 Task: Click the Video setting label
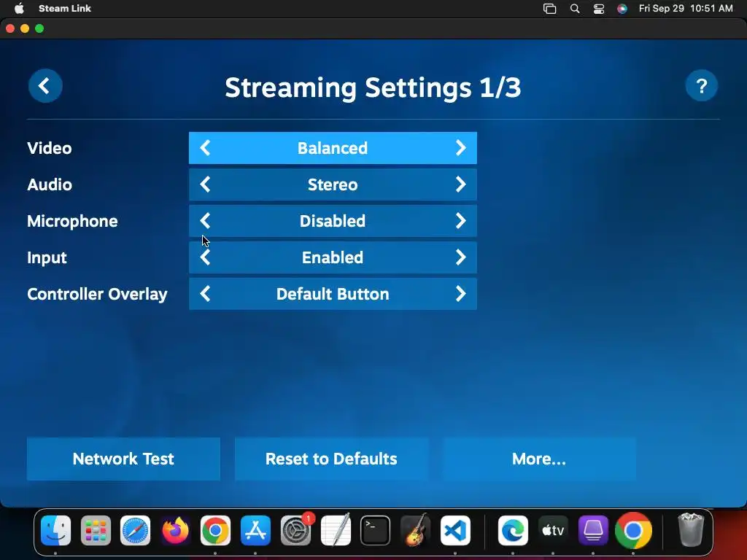coord(50,148)
